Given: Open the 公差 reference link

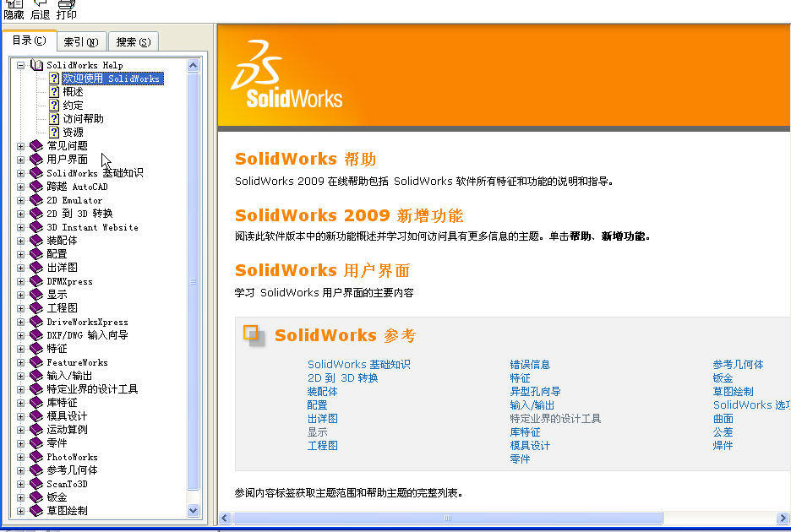Looking at the screenshot, I should pyautogui.click(x=723, y=432).
